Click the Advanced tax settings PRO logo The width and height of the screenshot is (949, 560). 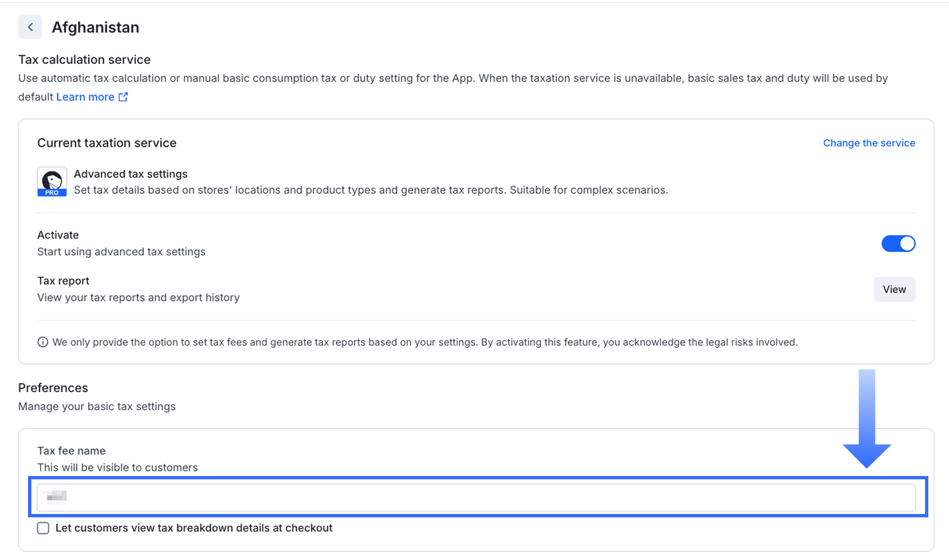click(51, 182)
